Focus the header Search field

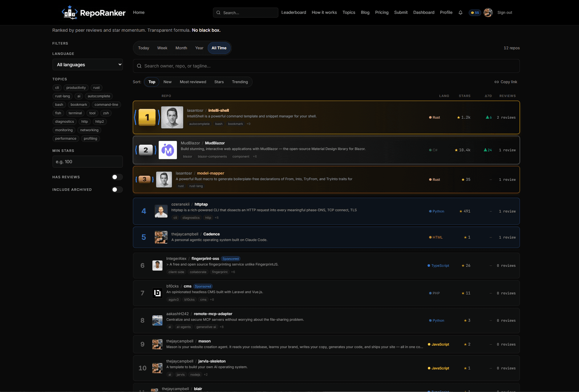246,13
